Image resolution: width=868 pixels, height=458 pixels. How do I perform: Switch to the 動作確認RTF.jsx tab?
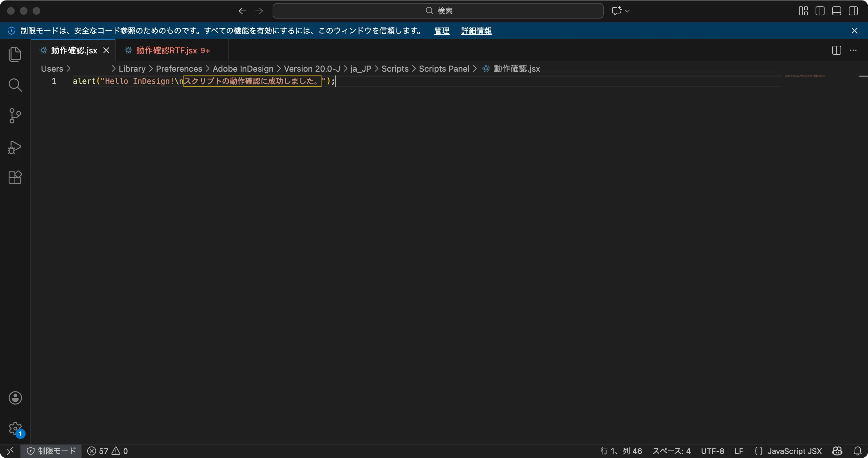172,50
